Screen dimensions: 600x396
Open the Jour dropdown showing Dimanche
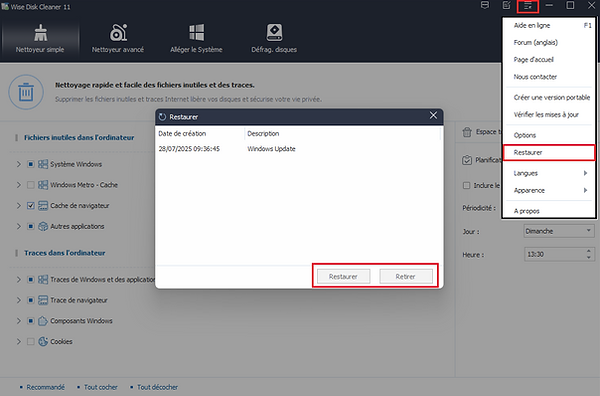[x=559, y=231]
